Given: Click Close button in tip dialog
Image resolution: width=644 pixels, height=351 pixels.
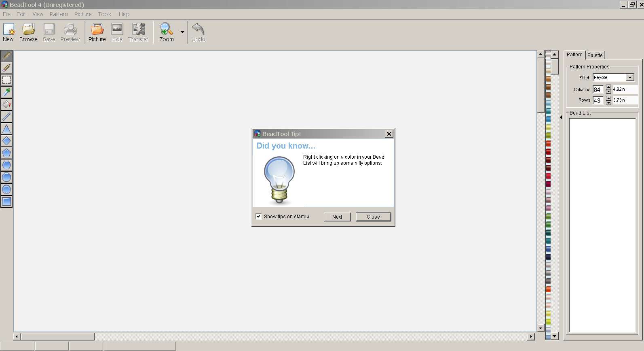Looking at the screenshot, I should tap(373, 217).
